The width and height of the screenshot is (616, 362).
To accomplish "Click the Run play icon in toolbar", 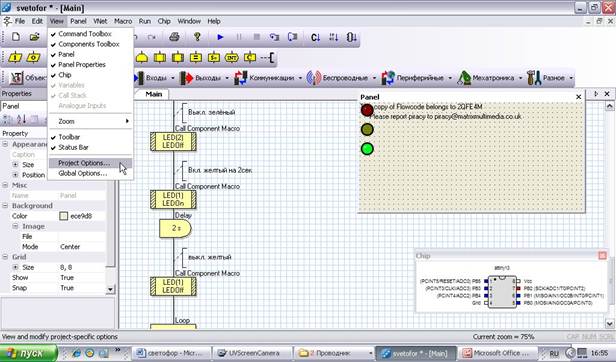I will click(x=220, y=37).
